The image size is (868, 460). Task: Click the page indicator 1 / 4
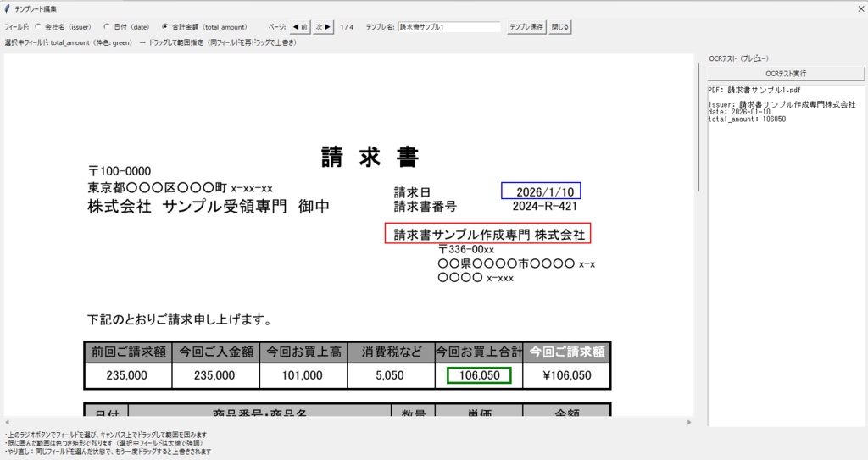347,26
